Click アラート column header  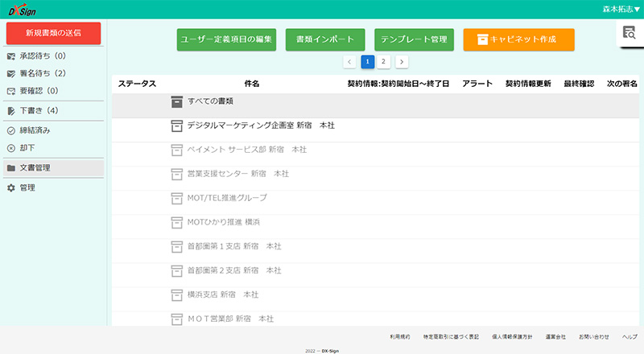477,84
